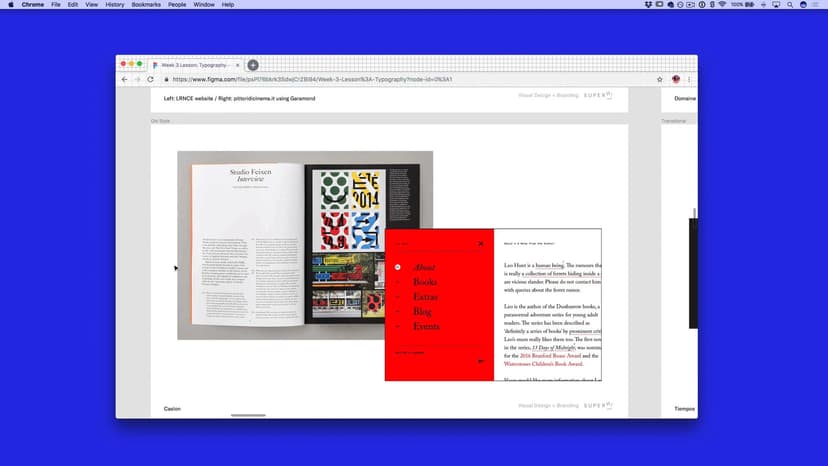Click the arrow icon at red panel bottom
Image resolution: width=828 pixels, height=466 pixels.
coord(481,361)
